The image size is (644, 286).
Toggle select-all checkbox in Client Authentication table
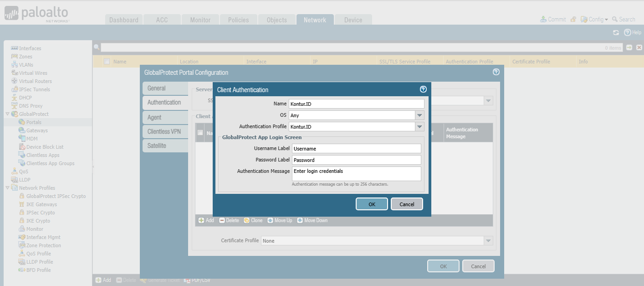(200, 133)
